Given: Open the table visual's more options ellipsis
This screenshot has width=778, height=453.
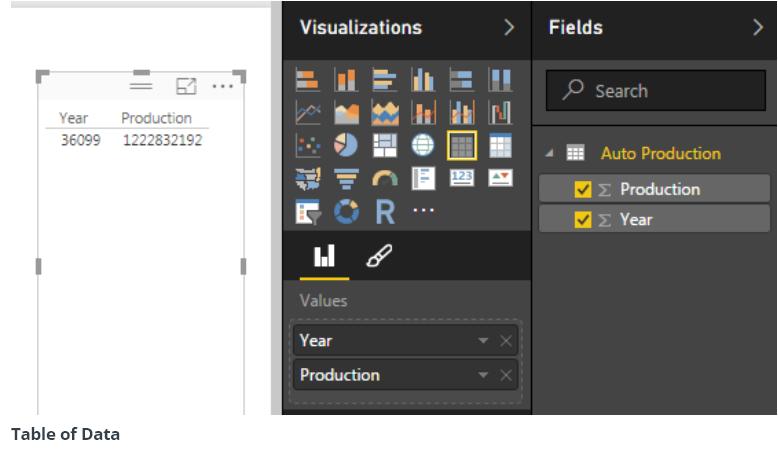Looking at the screenshot, I should (x=222, y=87).
